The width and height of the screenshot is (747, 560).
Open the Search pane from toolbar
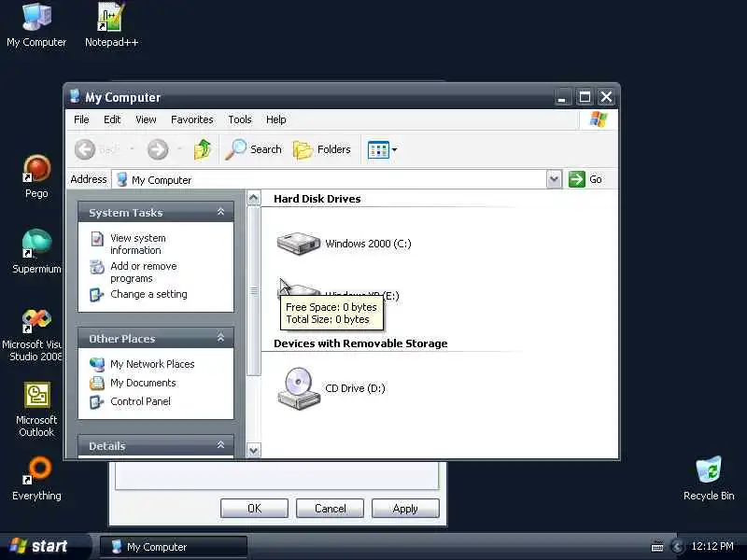(x=253, y=149)
